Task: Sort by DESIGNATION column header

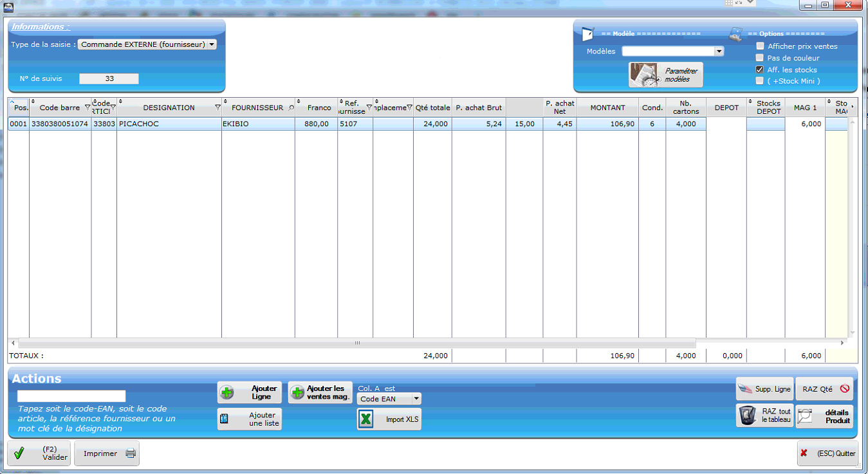Action: click(x=169, y=107)
